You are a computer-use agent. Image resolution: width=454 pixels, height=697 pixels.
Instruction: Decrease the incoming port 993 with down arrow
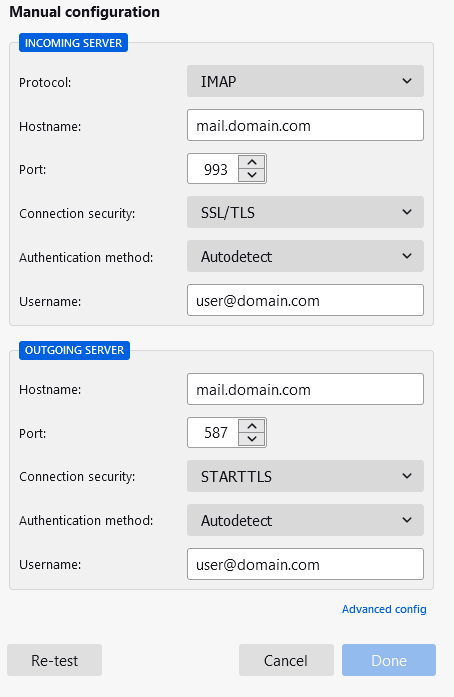[x=252, y=175]
